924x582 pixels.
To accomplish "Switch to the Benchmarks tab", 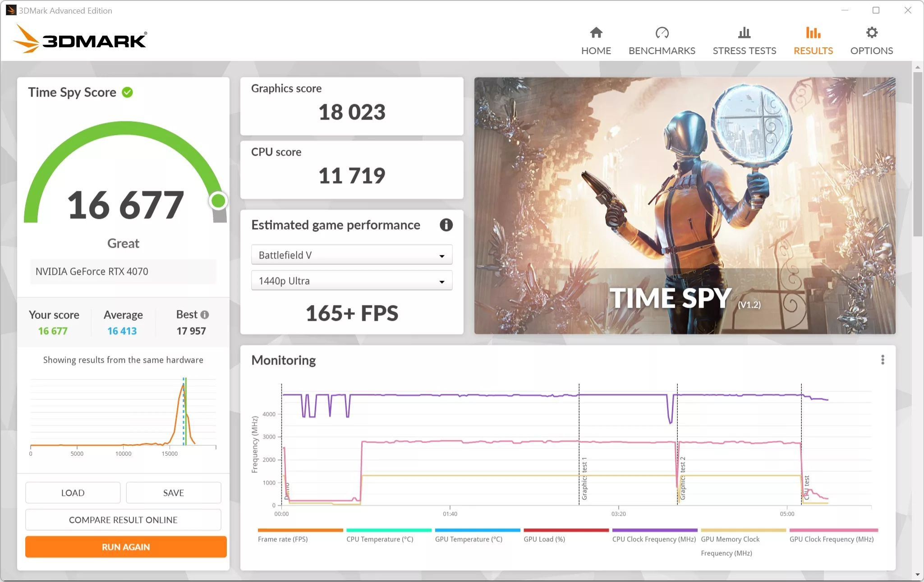I will (x=662, y=40).
